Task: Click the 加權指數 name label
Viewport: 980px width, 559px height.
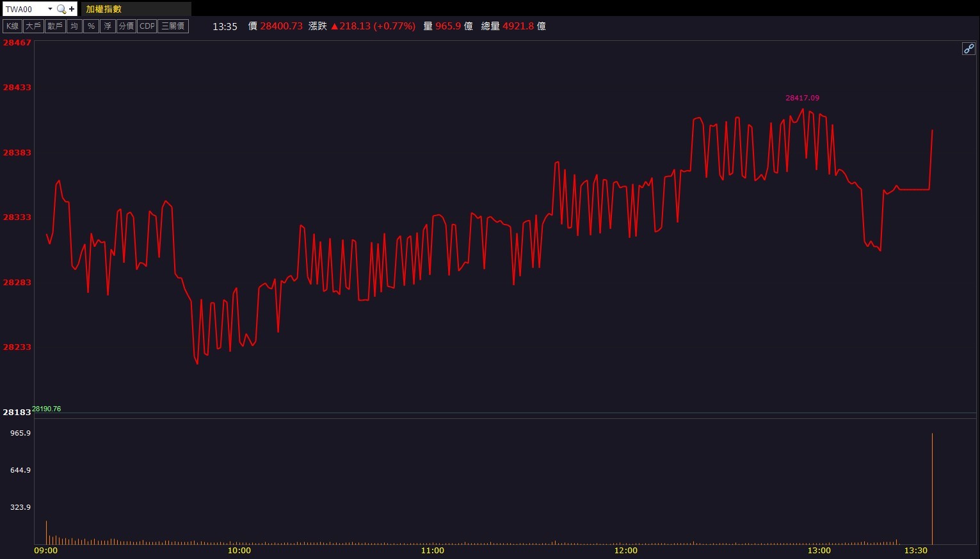Action: tap(104, 9)
